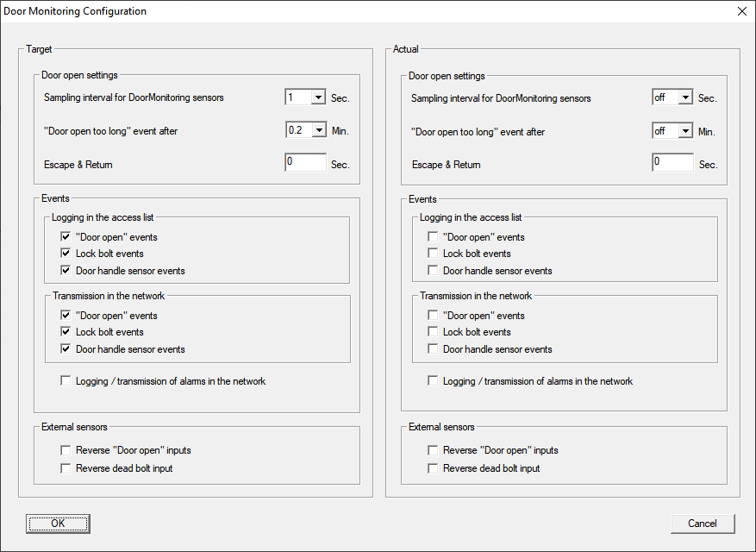Screen dimensions: 756x552
Task: Disable Target network Door handle sensor events
Action: tap(66, 349)
